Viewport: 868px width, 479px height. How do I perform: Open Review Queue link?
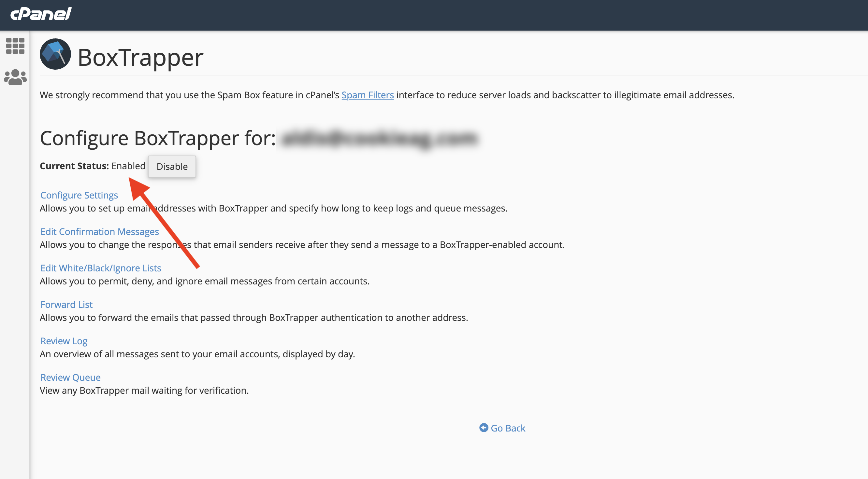pos(70,377)
